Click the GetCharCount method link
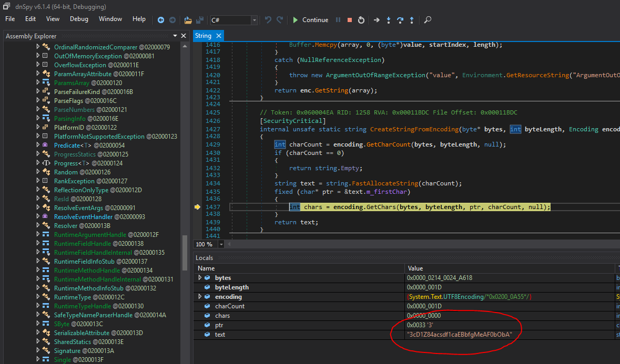This screenshot has width=620, height=364. coord(388,144)
